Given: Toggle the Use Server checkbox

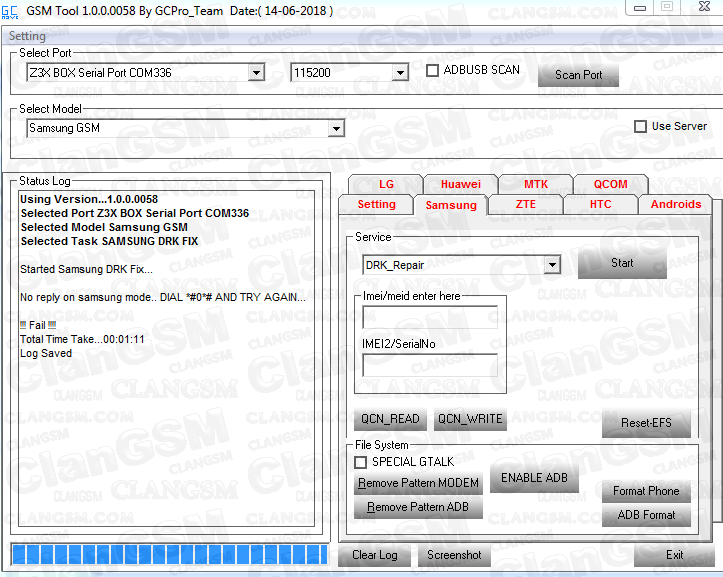Looking at the screenshot, I should tap(640, 126).
